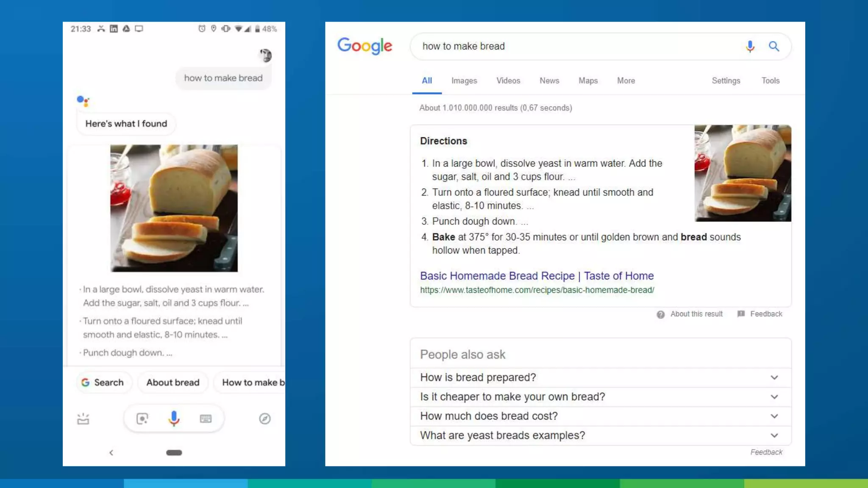Switch to the Videos tab
Screen dimensions: 868x488
point(508,80)
